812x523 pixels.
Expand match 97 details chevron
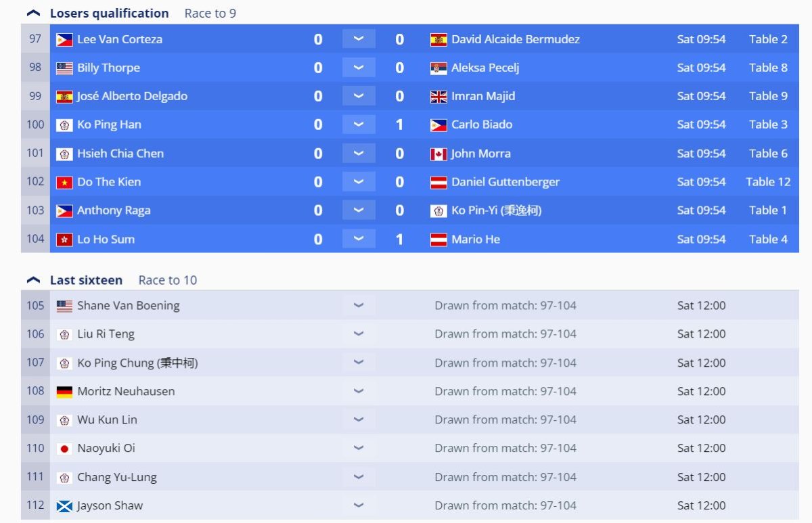(359, 39)
